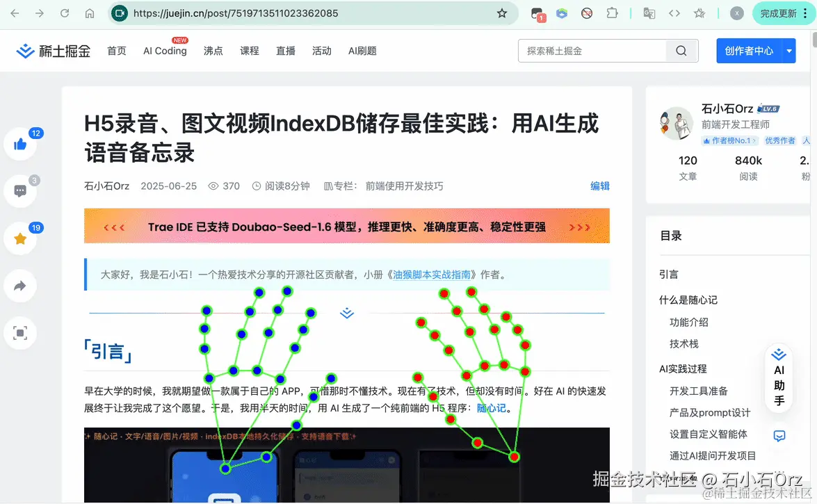817x504 pixels.
Task: Jump to 技术栈 in 目录
Action: coord(683,344)
